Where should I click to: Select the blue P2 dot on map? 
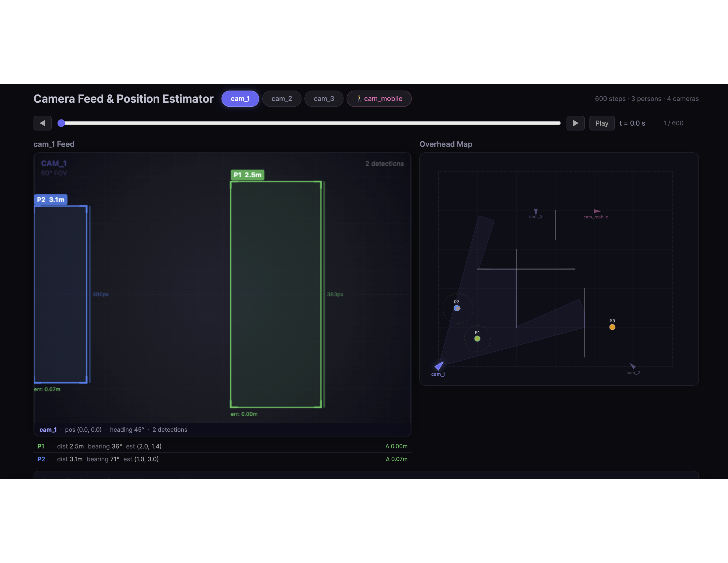pyautogui.click(x=457, y=308)
